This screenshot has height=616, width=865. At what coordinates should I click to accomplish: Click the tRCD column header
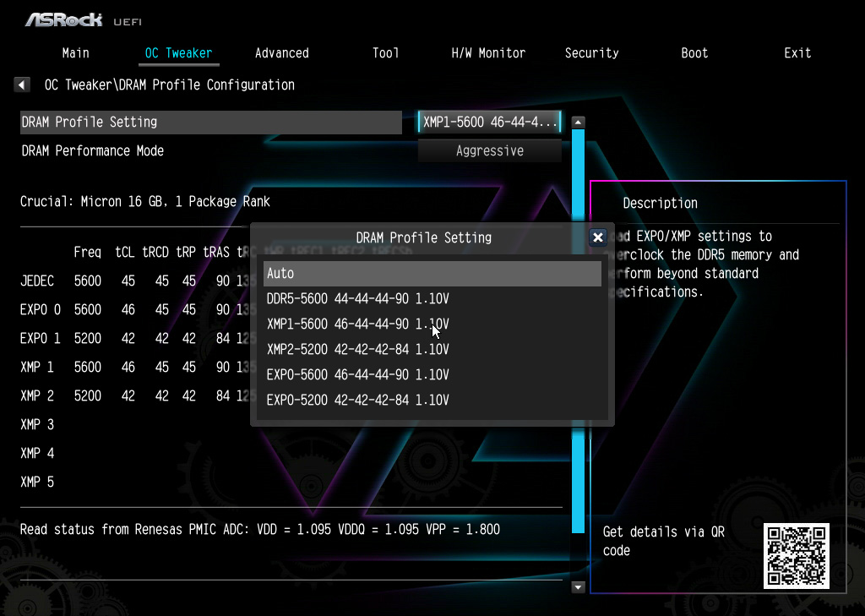coord(155,253)
